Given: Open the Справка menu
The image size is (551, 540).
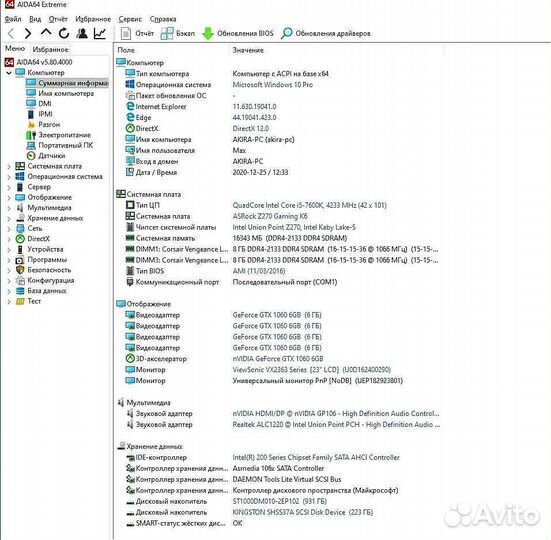Looking at the screenshot, I should [163, 19].
